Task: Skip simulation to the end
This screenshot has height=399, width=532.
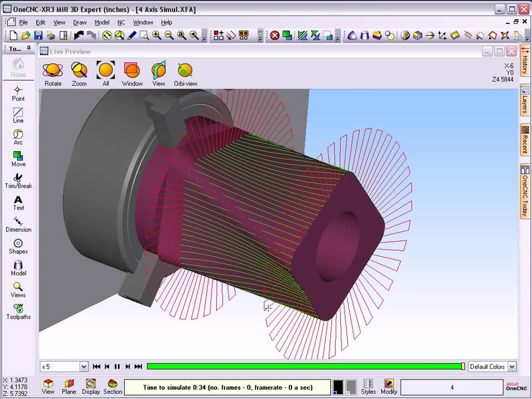Action: [x=138, y=367]
